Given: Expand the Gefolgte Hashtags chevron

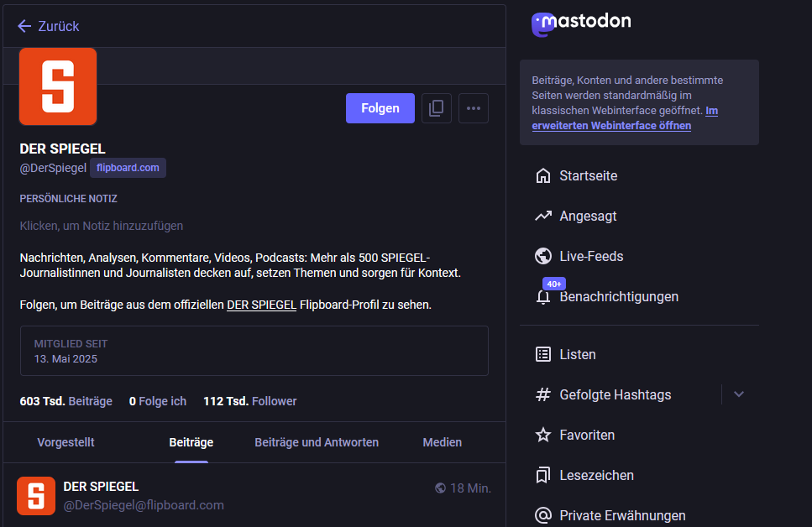Looking at the screenshot, I should coord(739,394).
